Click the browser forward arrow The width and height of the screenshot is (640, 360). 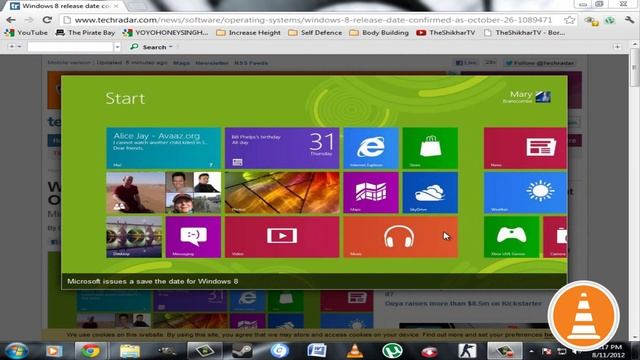coord(29,20)
